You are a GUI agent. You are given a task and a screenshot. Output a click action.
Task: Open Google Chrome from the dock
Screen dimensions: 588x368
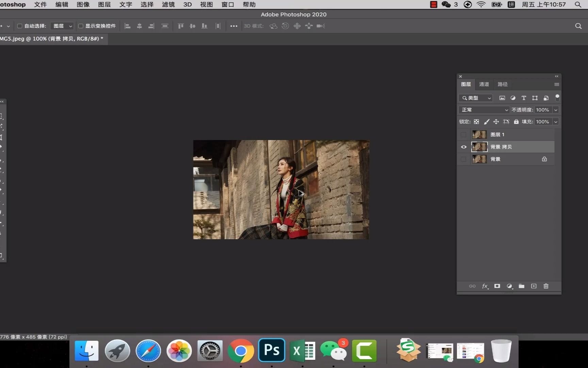241,351
